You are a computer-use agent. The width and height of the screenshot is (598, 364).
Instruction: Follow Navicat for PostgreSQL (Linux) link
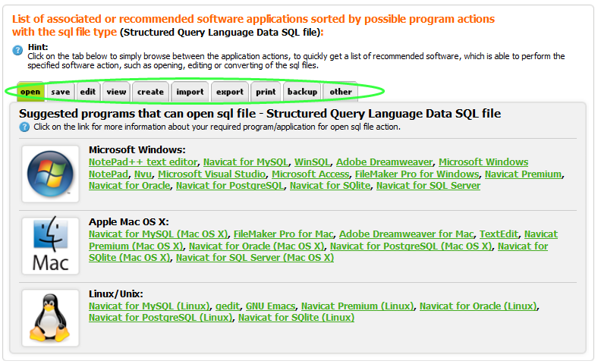[161, 318]
